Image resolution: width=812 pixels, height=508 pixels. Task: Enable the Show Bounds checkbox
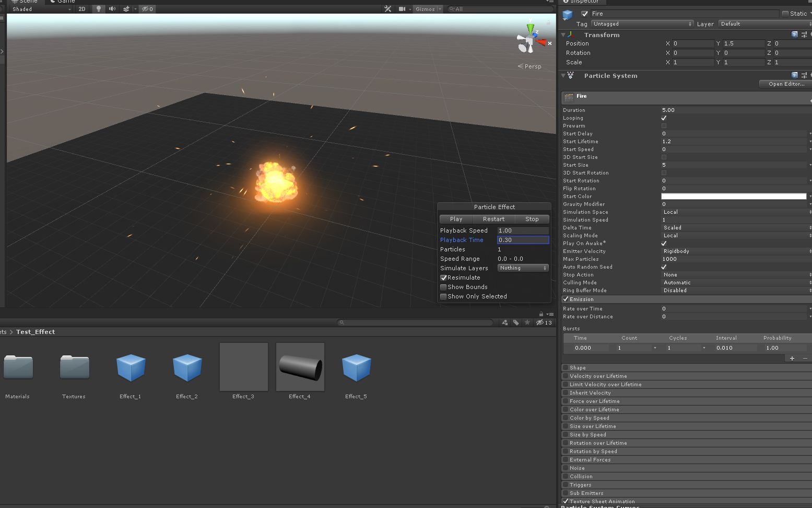[x=443, y=287]
